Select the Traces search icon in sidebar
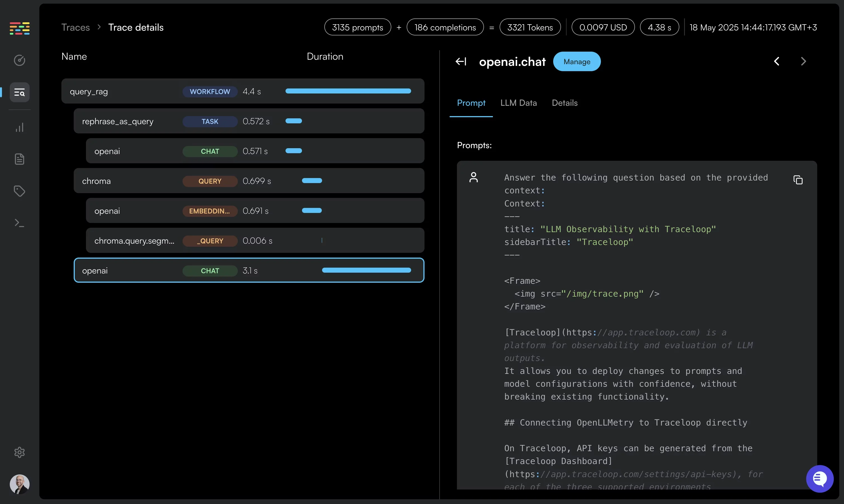 click(x=19, y=92)
